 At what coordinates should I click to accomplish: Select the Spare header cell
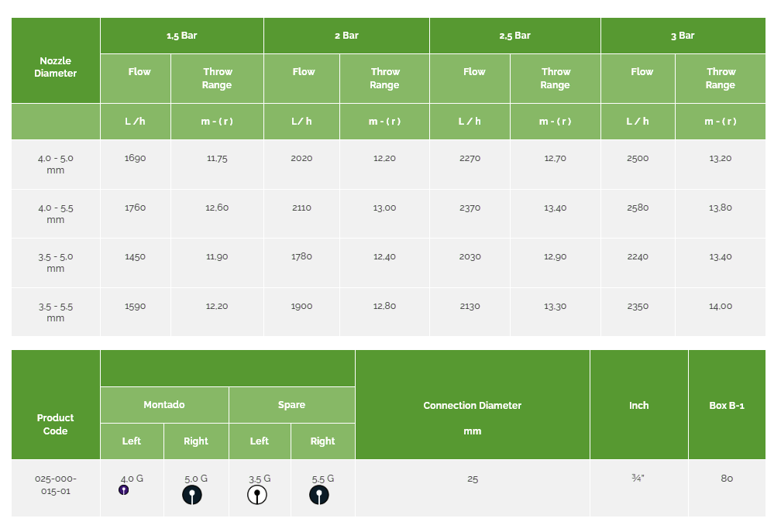point(292,405)
